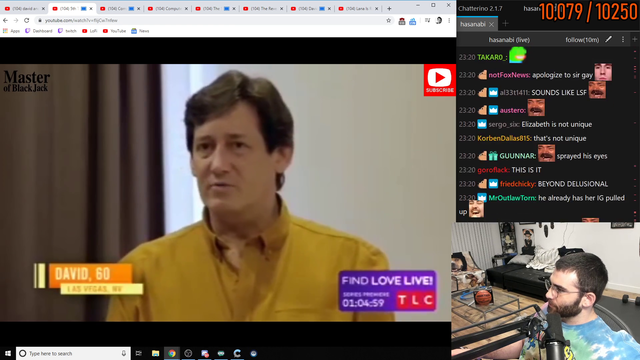The image size is (640, 360).
Task: Switch to the 'Computi...' YouTube tab
Action: (167, 9)
